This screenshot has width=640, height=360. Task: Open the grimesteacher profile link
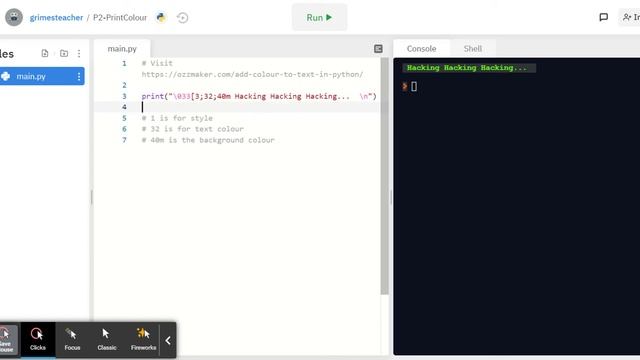(x=56, y=18)
